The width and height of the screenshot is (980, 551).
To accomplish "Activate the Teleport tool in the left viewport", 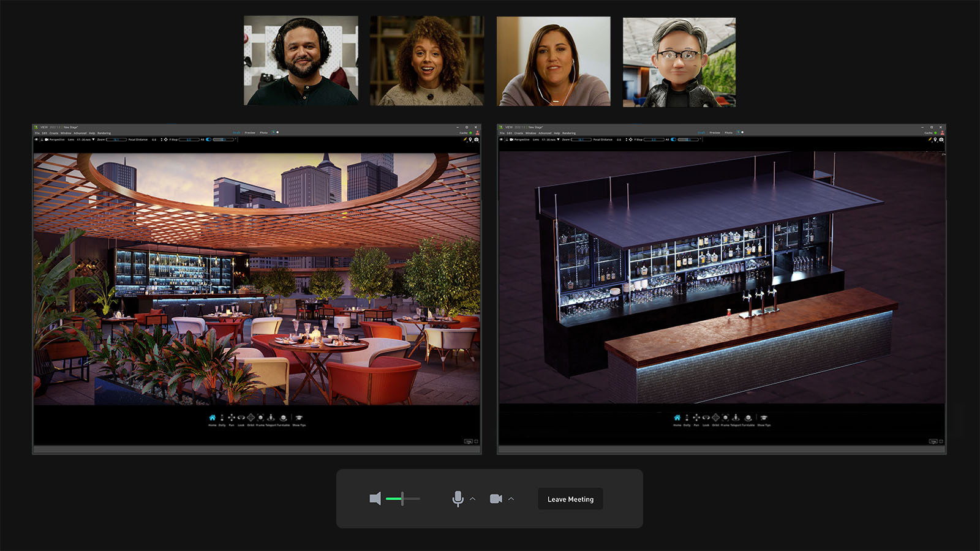I will coord(271,418).
